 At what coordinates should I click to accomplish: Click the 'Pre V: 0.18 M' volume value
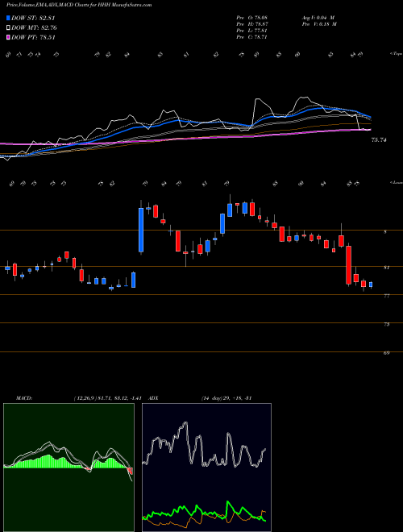pyautogui.click(x=318, y=24)
